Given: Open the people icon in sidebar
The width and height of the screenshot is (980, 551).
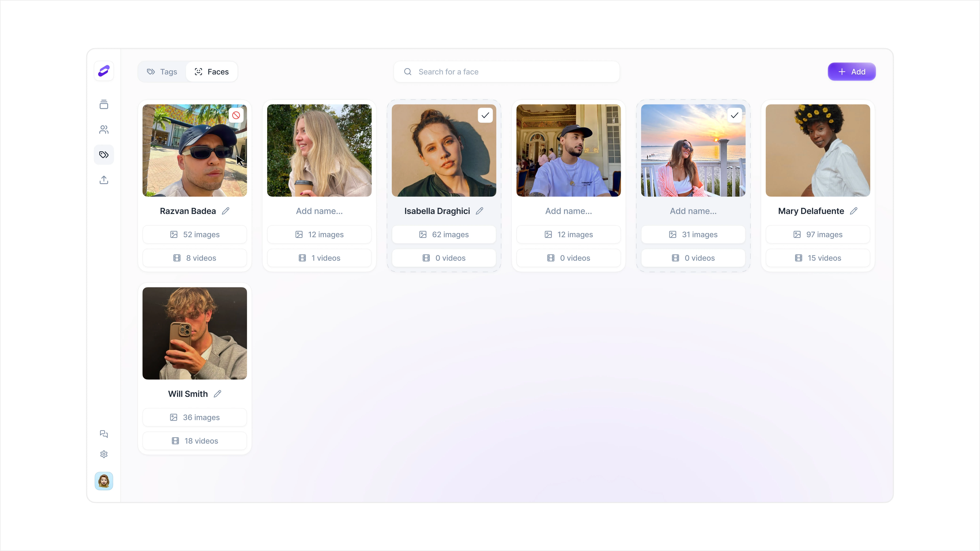Looking at the screenshot, I should tap(104, 130).
